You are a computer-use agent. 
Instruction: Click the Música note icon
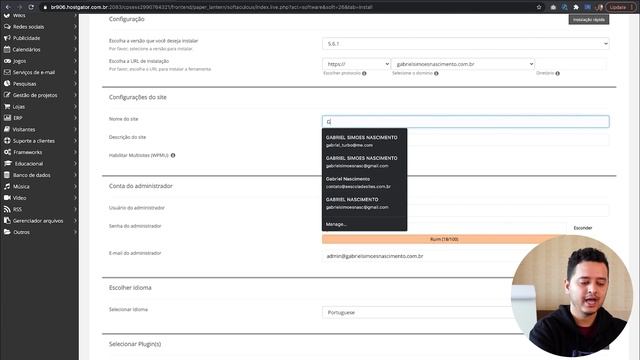(x=7, y=187)
